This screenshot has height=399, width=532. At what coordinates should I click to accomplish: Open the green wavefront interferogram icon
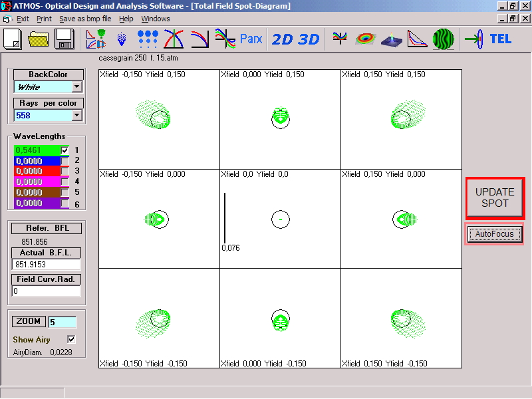(444, 39)
